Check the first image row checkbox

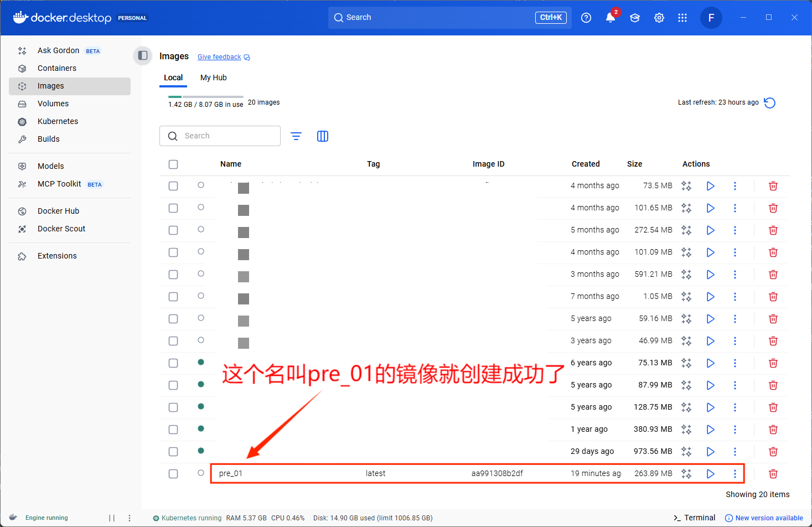coord(173,185)
